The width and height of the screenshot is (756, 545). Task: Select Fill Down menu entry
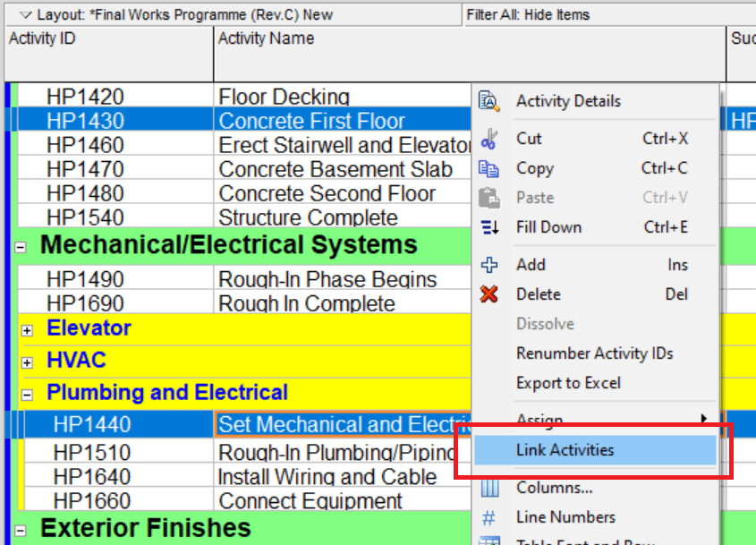pyautogui.click(x=596, y=227)
